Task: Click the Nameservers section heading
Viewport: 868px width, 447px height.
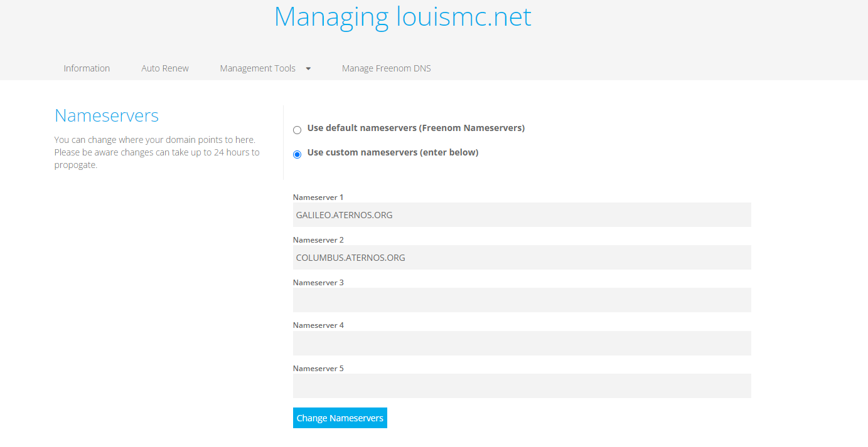Action: click(107, 115)
